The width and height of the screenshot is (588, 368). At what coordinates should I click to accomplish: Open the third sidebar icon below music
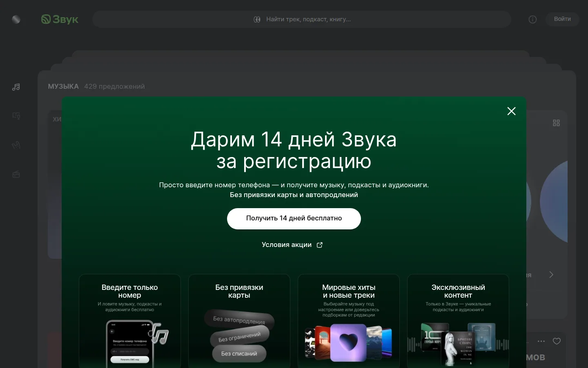tap(16, 145)
